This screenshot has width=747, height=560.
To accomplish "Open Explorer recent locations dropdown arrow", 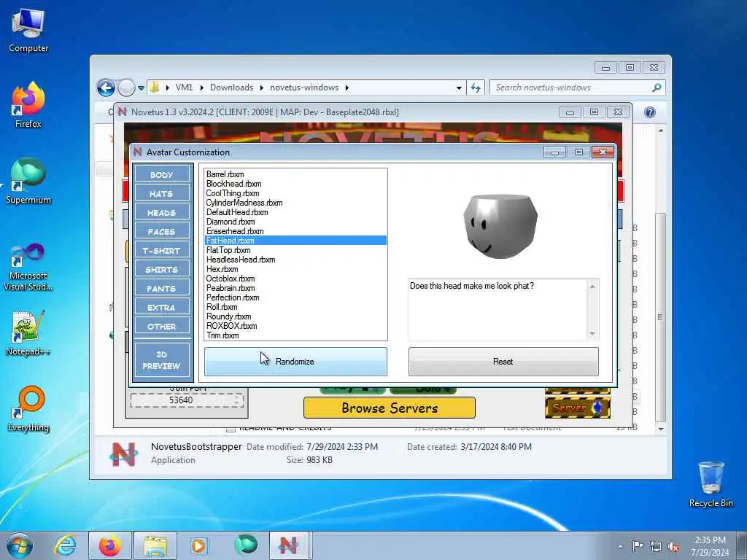I will (x=141, y=87).
